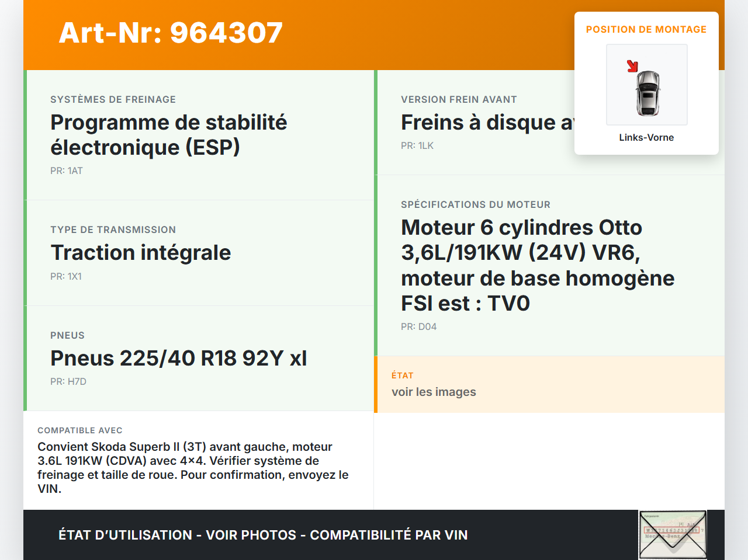Select the Traction intégrale entry
The height and width of the screenshot is (560, 748).
(140, 253)
